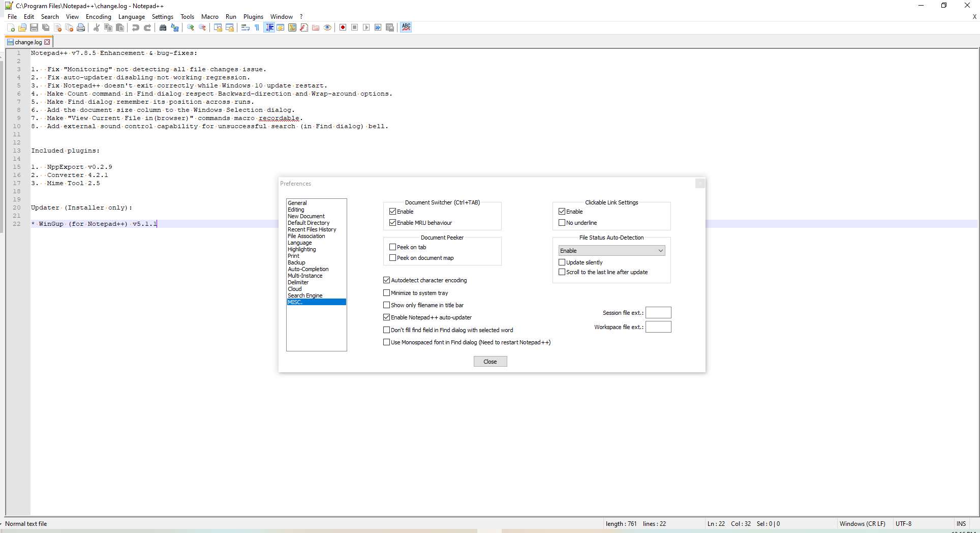Viewport: 980px width, 533px height.
Task: Select Editing in Preferences list
Action: [316, 210]
